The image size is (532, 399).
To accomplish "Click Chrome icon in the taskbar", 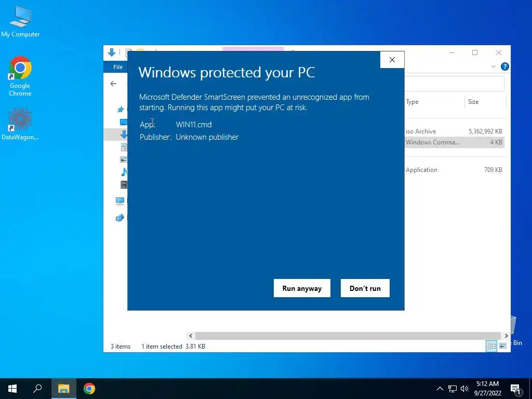I will tap(89, 389).
